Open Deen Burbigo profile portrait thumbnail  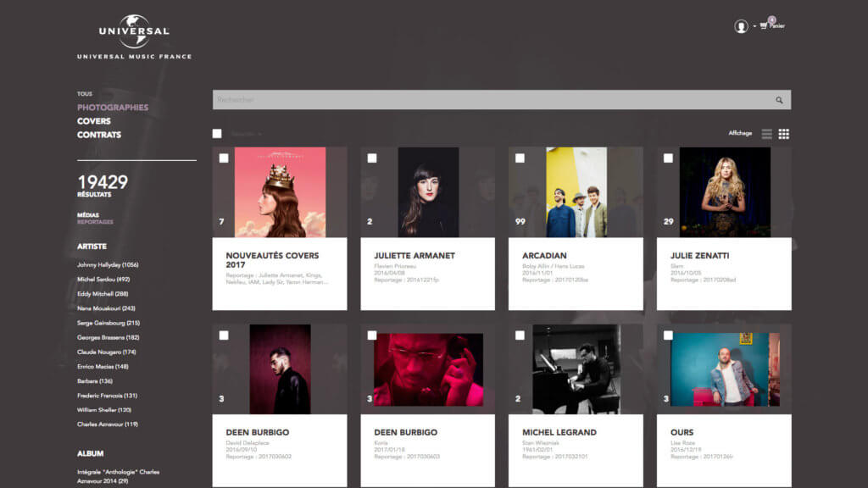280,369
